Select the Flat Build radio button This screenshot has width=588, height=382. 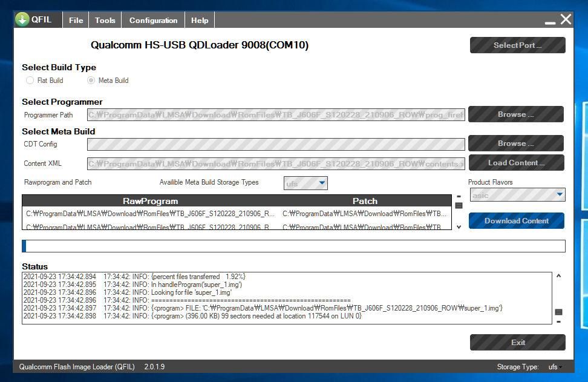point(30,81)
